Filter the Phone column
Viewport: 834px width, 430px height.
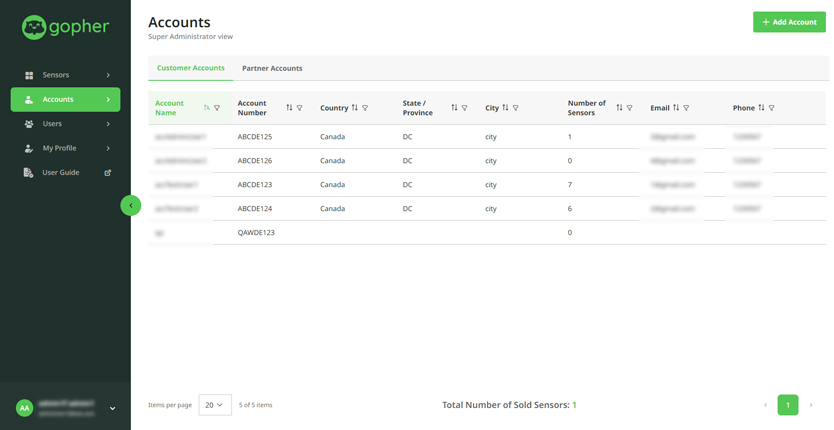pos(771,108)
